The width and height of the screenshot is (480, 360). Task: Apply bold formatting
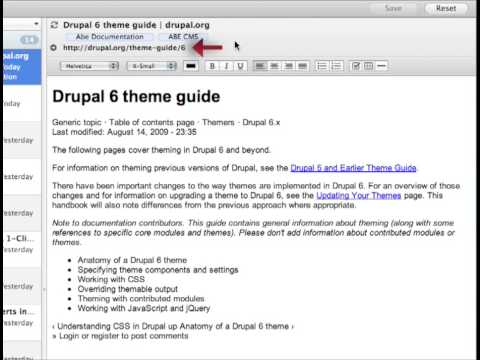point(212,66)
